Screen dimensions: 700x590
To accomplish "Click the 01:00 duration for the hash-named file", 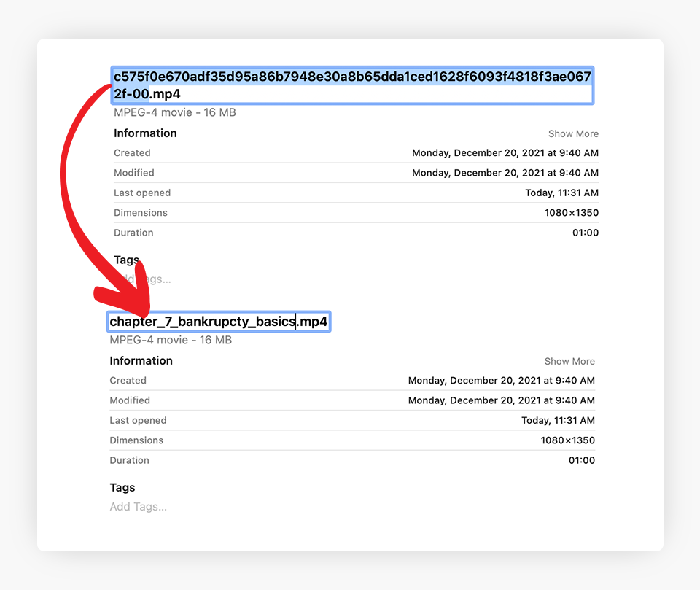I will click(x=585, y=233).
